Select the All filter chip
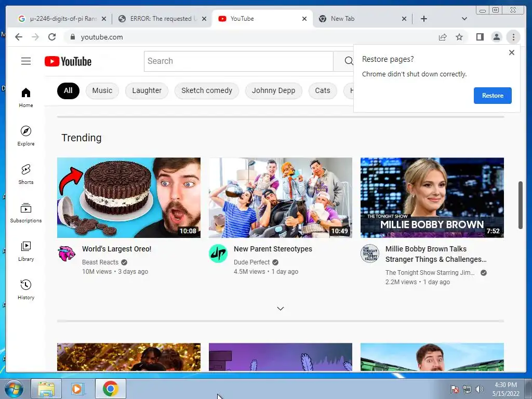 [x=68, y=90]
